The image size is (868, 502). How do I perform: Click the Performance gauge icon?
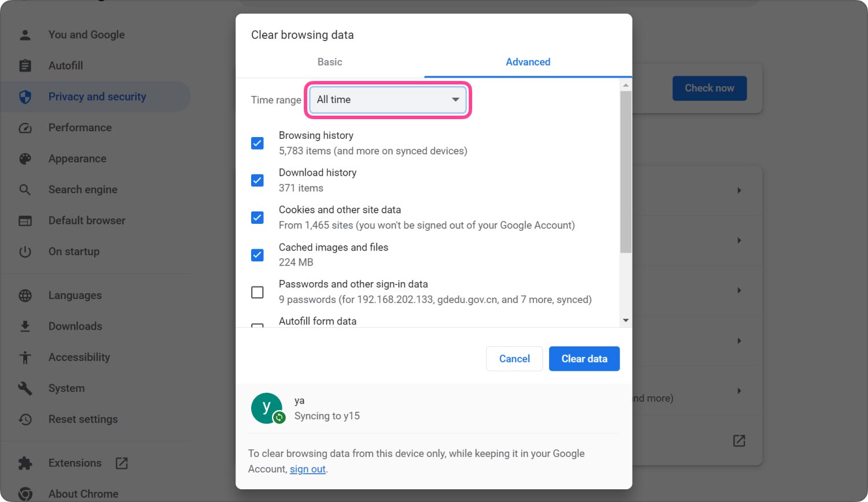point(25,128)
